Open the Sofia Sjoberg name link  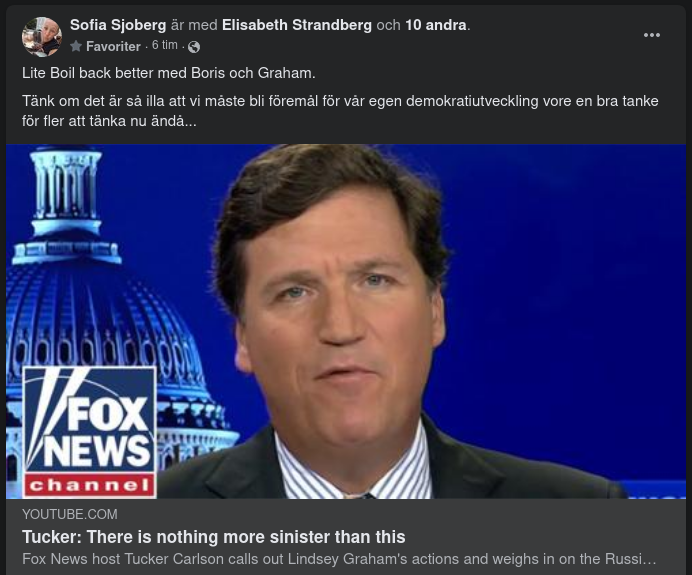pyautogui.click(x=118, y=25)
